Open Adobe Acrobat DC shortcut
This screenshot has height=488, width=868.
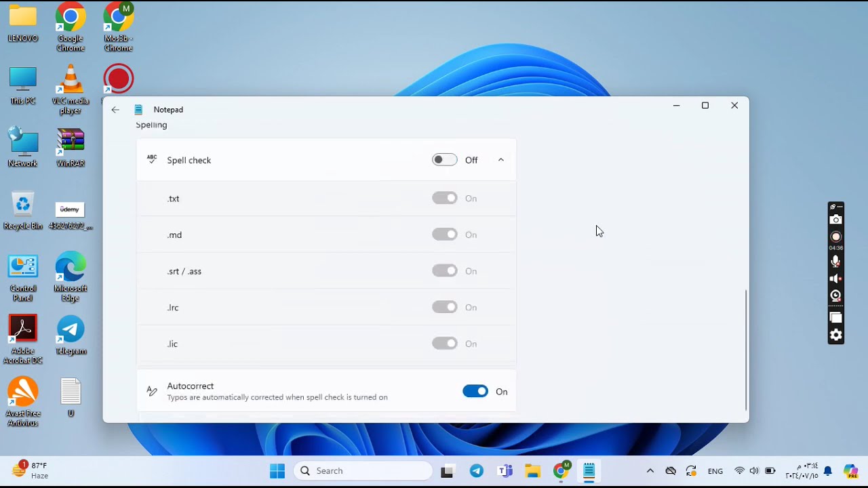[23, 339]
